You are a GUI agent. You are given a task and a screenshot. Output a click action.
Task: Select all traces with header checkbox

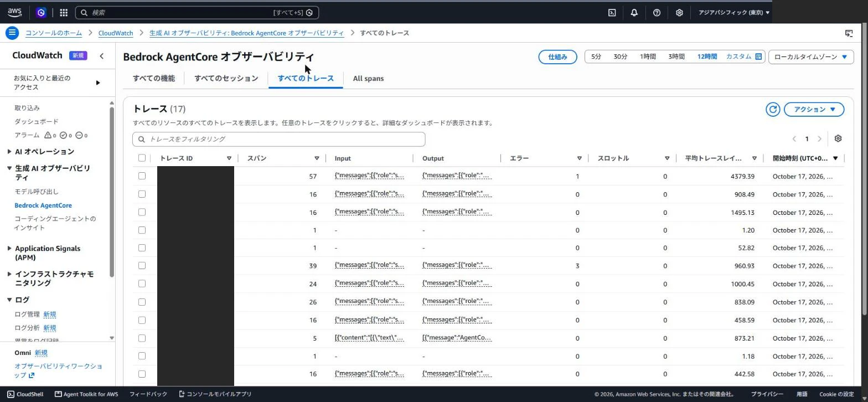pyautogui.click(x=142, y=158)
